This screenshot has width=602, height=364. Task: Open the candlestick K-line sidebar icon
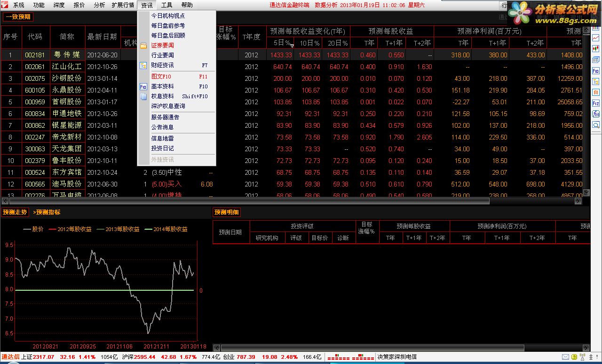point(596,48)
